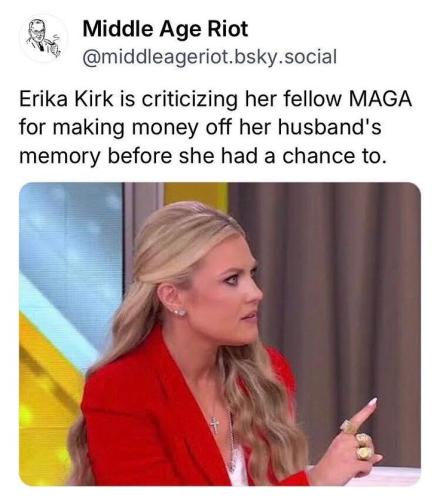Click the stud earring in the photo

point(179,312)
